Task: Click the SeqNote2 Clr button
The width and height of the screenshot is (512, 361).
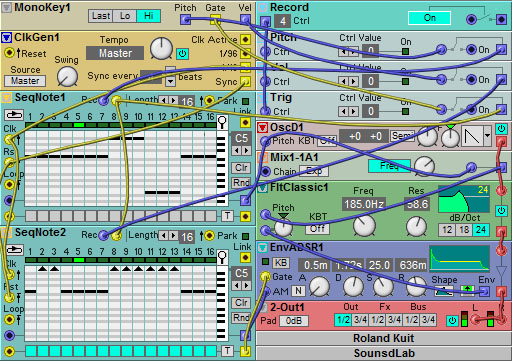Action: (x=241, y=303)
